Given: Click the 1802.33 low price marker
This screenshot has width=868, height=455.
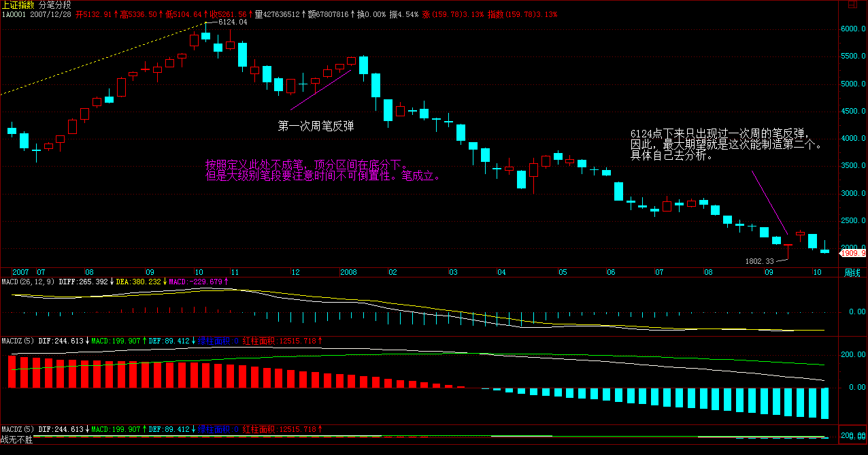Looking at the screenshot, I should point(759,261).
